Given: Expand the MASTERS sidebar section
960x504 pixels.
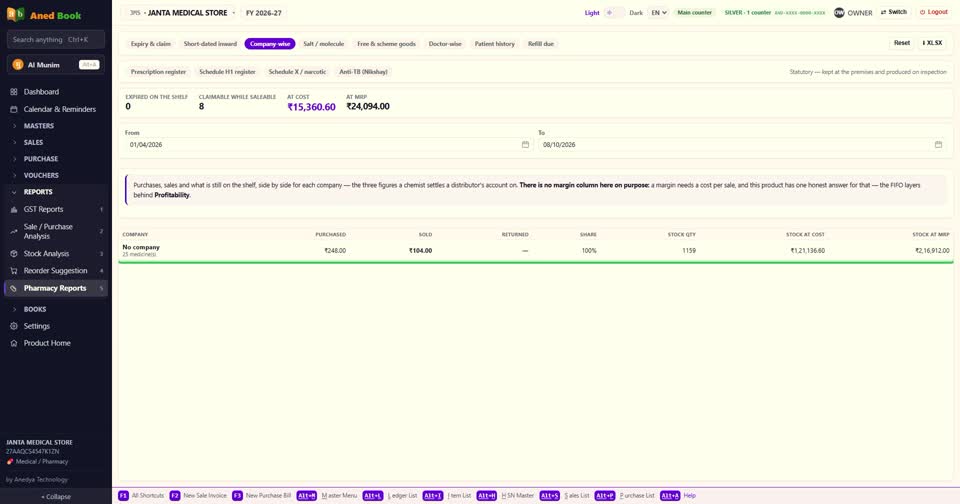Looking at the screenshot, I should 56,126.
